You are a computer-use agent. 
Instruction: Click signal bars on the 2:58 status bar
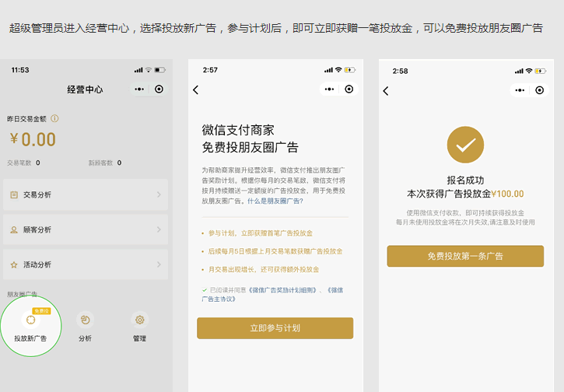point(519,72)
